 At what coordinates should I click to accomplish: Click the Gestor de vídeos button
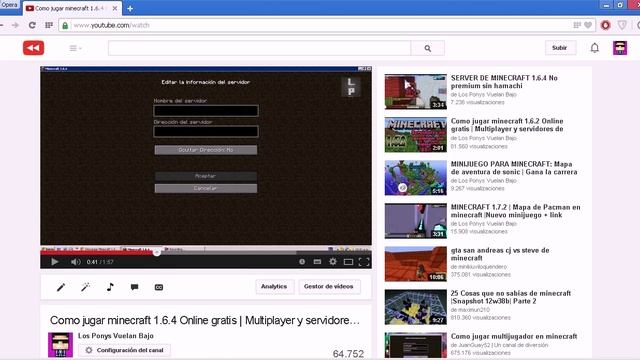tap(329, 287)
